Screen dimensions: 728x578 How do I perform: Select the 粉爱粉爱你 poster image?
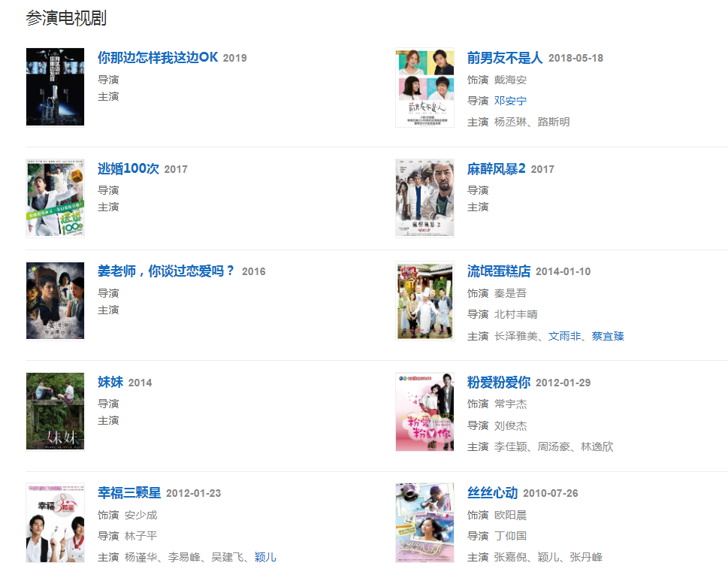(424, 412)
